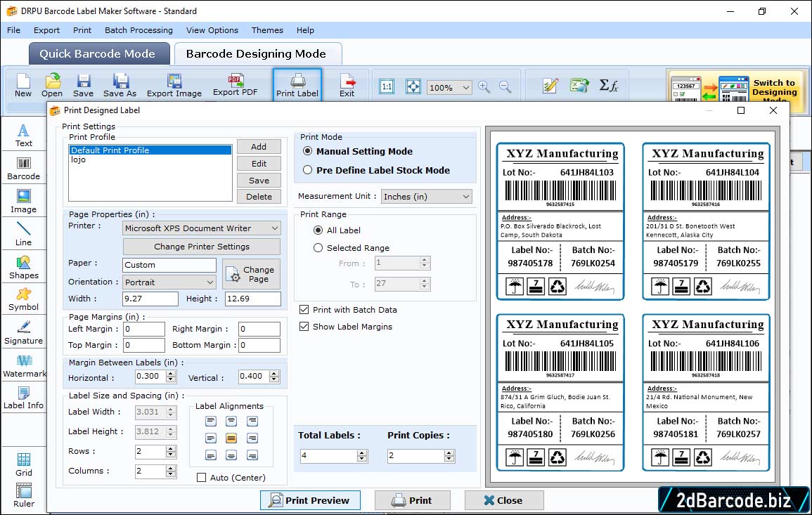Select the Barcode tool in sidebar
This screenshot has height=515, width=812.
(x=23, y=169)
